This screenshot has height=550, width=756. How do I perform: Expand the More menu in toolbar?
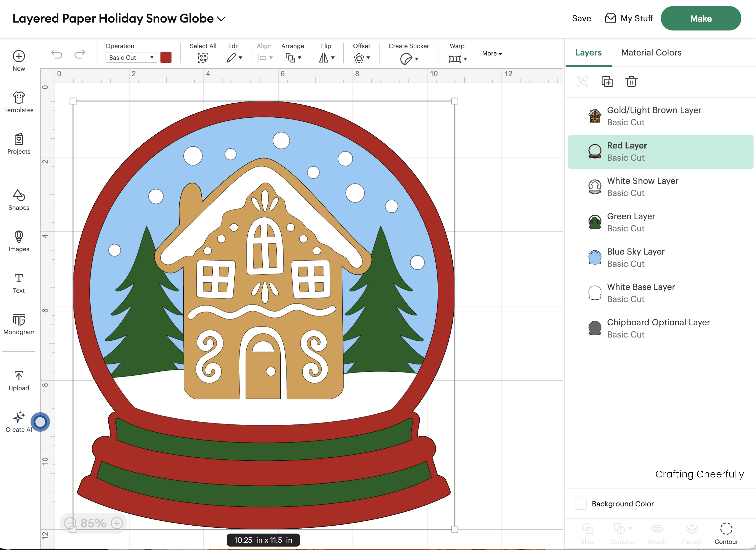click(x=492, y=53)
